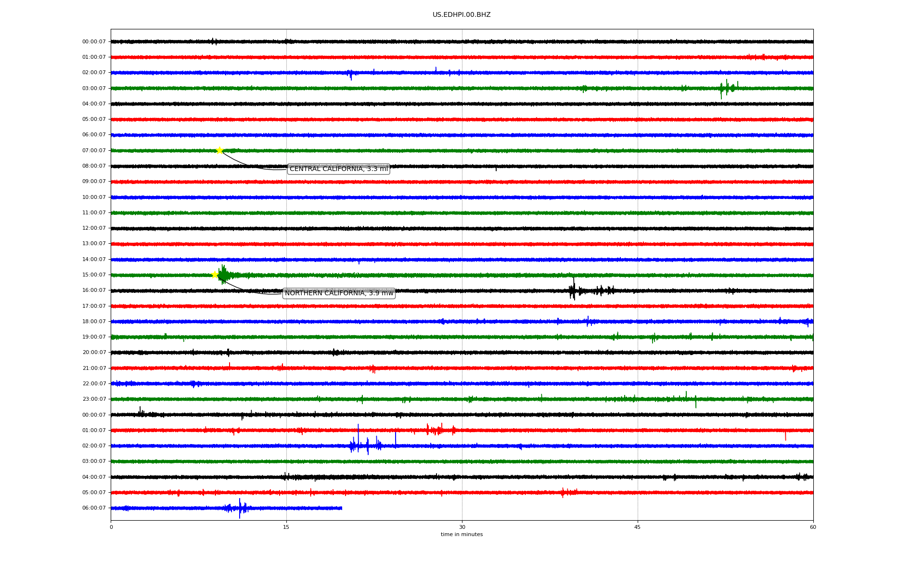This screenshot has width=924, height=578.
Task: Click the 45 tick on x-axis
Action: pyautogui.click(x=638, y=527)
